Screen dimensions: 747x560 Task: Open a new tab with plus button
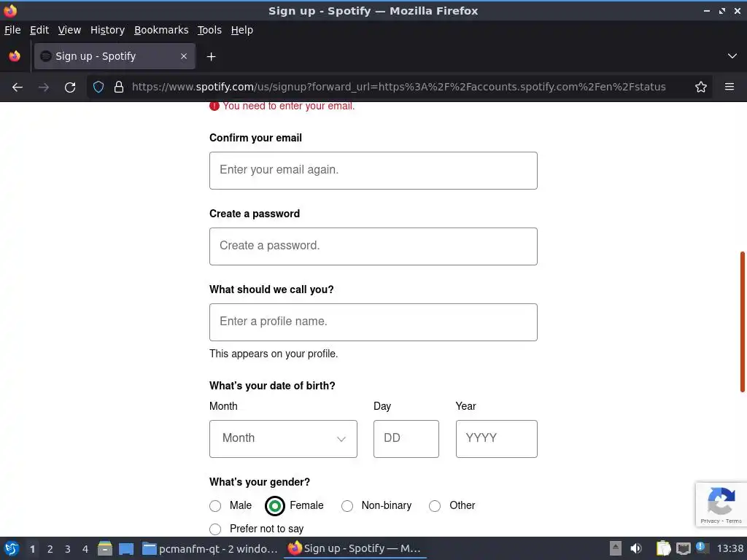click(211, 57)
